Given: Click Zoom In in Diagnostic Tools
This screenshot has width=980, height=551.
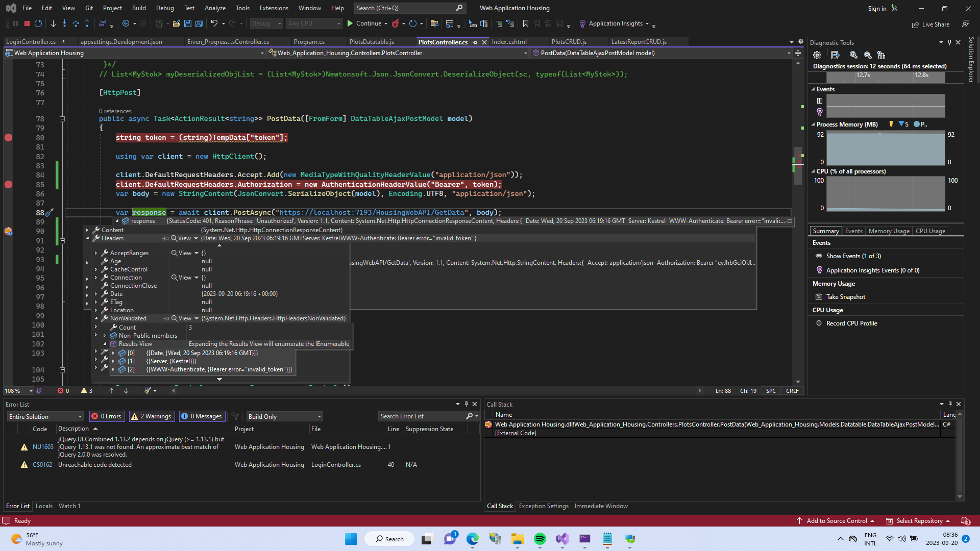Looking at the screenshot, I should pos(853,55).
